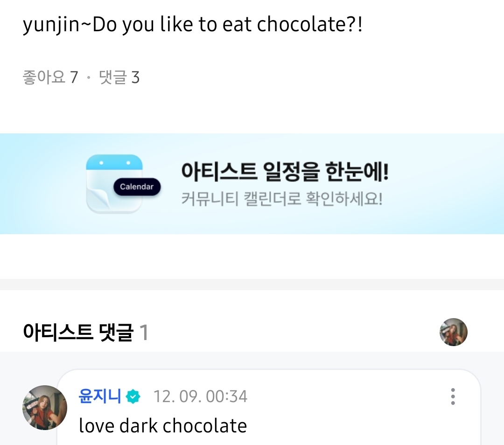Open the three-dot menu on 윤지니's comment
504x445 pixels.
[453, 396]
